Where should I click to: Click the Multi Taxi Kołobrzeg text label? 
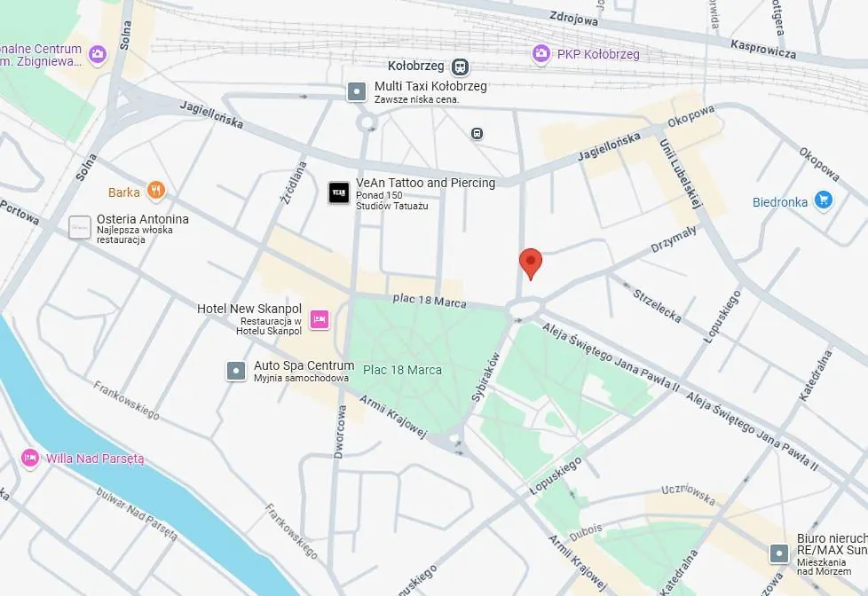430,86
